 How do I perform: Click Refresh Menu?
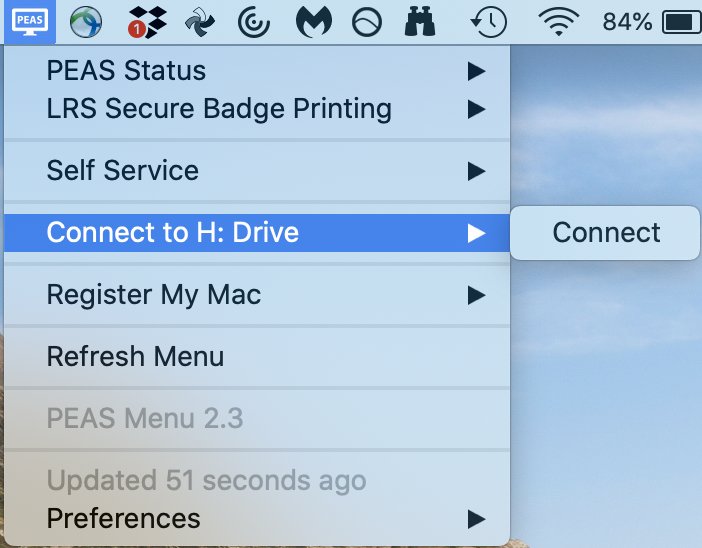coord(135,357)
